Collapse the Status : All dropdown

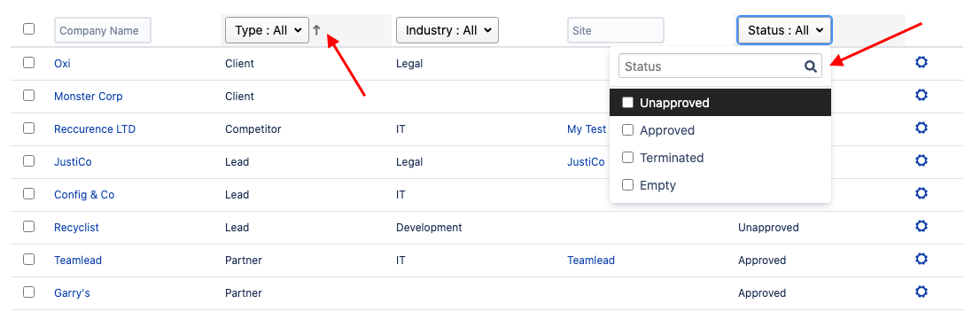784,30
